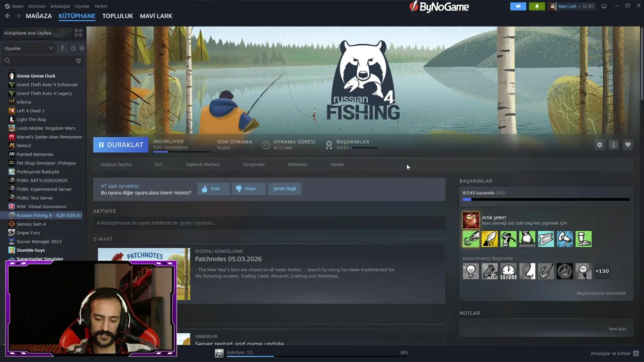Open the green notifications bell

pyautogui.click(x=537, y=6)
